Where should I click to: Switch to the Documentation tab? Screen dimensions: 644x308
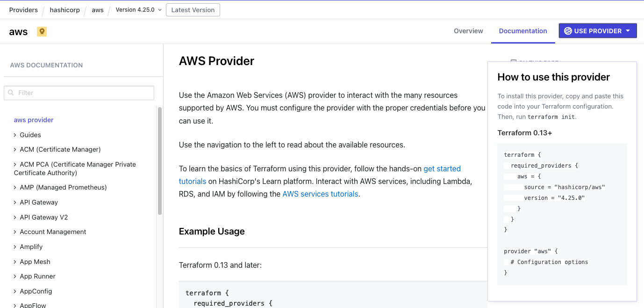point(523,31)
